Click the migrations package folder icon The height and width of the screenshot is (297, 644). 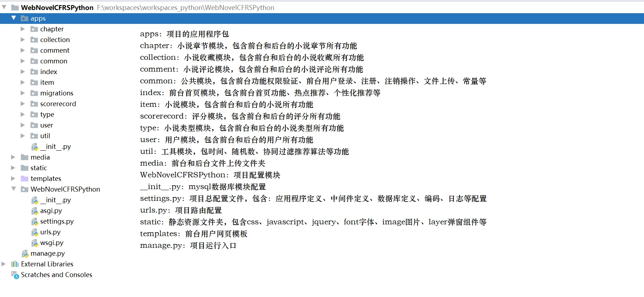34,93
